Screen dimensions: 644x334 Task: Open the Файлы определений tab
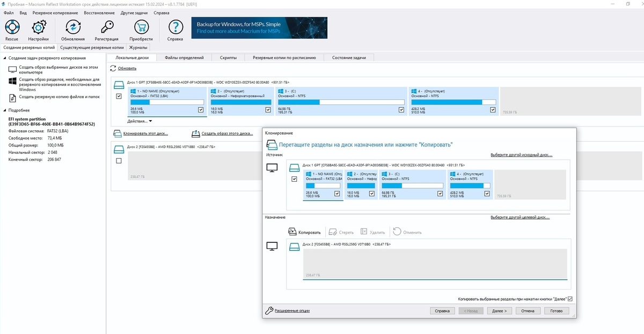coord(184,57)
